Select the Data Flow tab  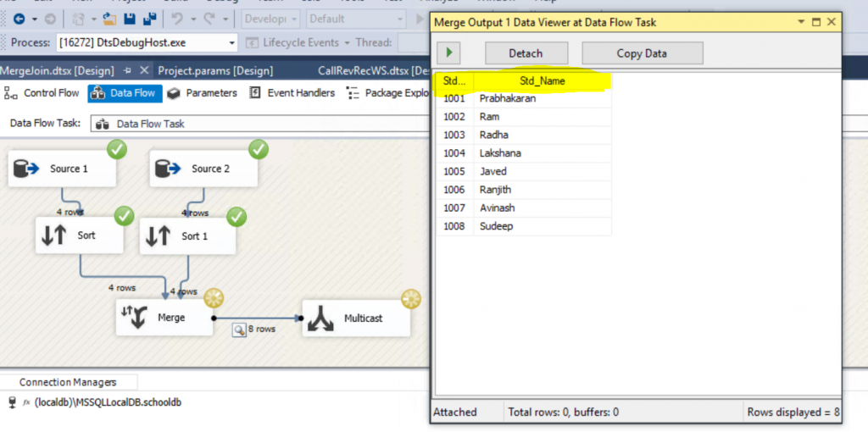click(x=125, y=93)
